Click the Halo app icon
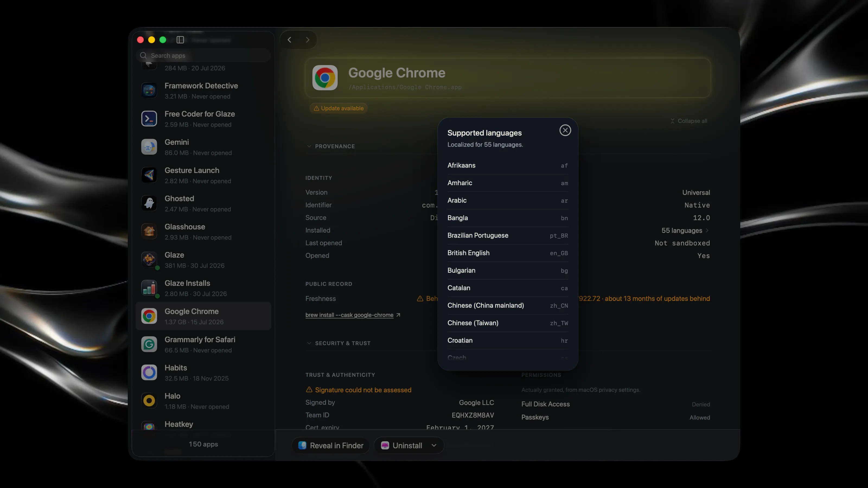 (149, 401)
